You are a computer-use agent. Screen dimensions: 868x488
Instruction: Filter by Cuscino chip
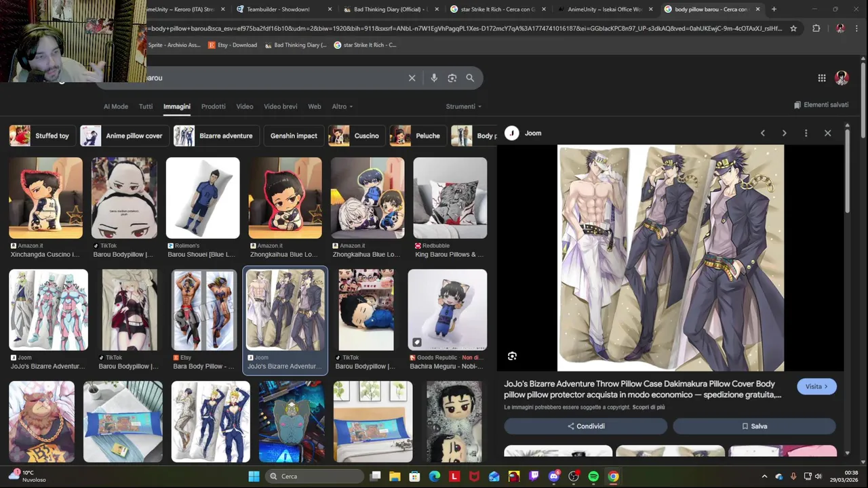click(x=357, y=136)
